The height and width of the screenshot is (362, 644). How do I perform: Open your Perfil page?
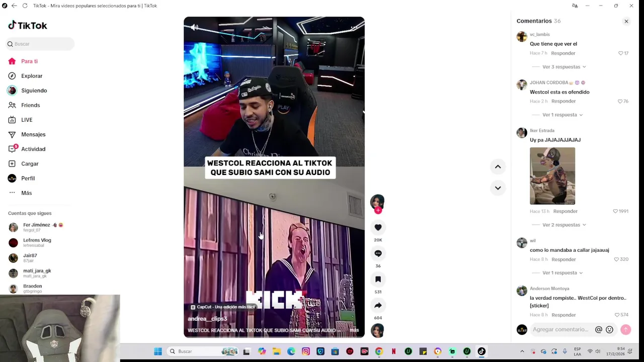pyautogui.click(x=28, y=178)
